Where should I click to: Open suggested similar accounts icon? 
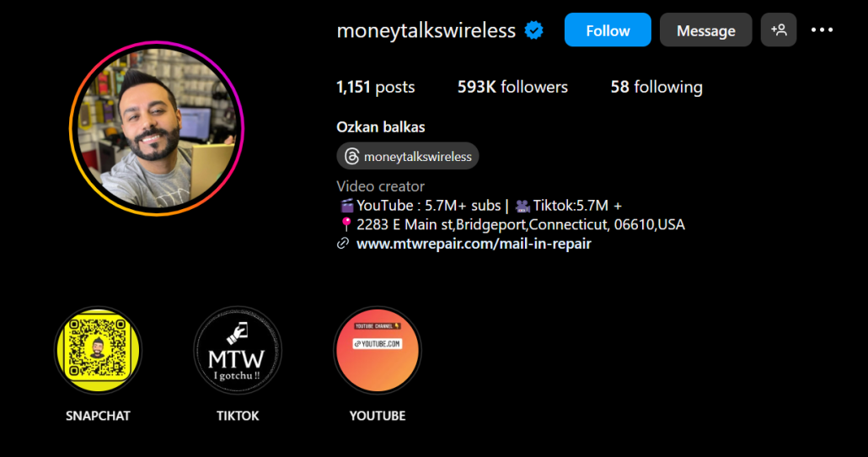[x=779, y=30]
